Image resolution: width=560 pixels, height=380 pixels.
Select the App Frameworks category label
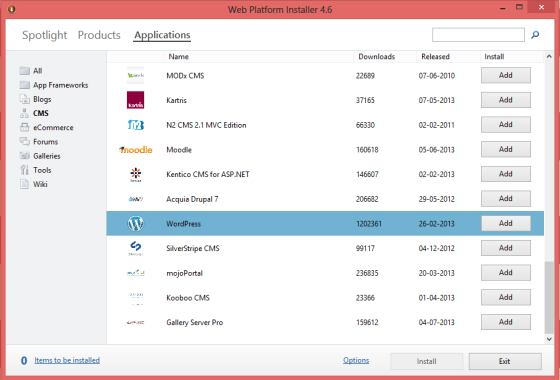pos(61,85)
